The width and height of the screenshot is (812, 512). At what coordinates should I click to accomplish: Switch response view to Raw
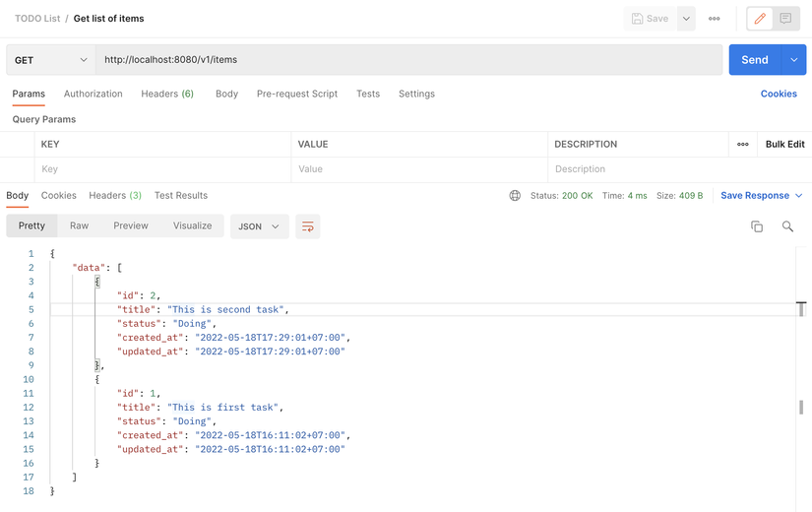tap(79, 226)
